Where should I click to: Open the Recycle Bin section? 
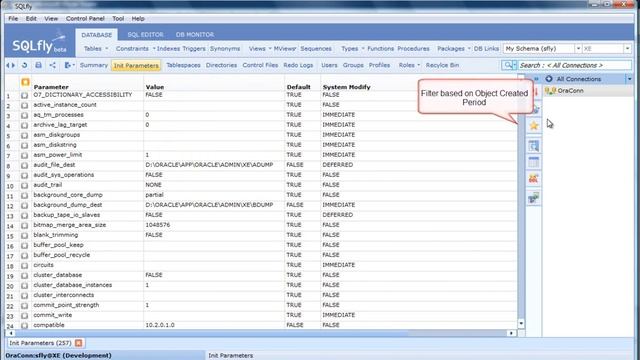[x=442, y=65]
